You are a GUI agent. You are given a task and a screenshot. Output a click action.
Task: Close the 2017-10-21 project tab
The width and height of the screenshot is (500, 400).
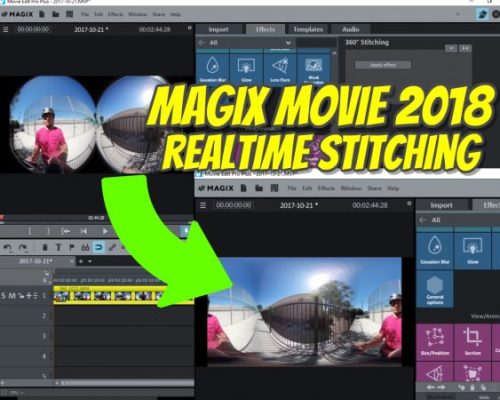pos(72,261)
